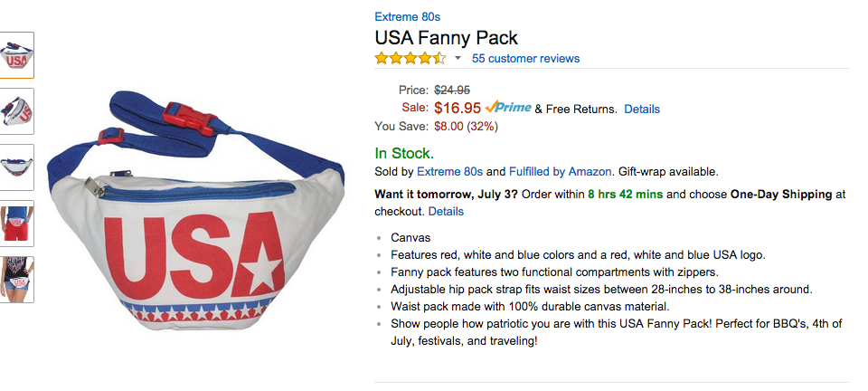Click the star rating icons
Image resolution: width=868 pixels, height=391 pixels.
(x=410, y=59)
